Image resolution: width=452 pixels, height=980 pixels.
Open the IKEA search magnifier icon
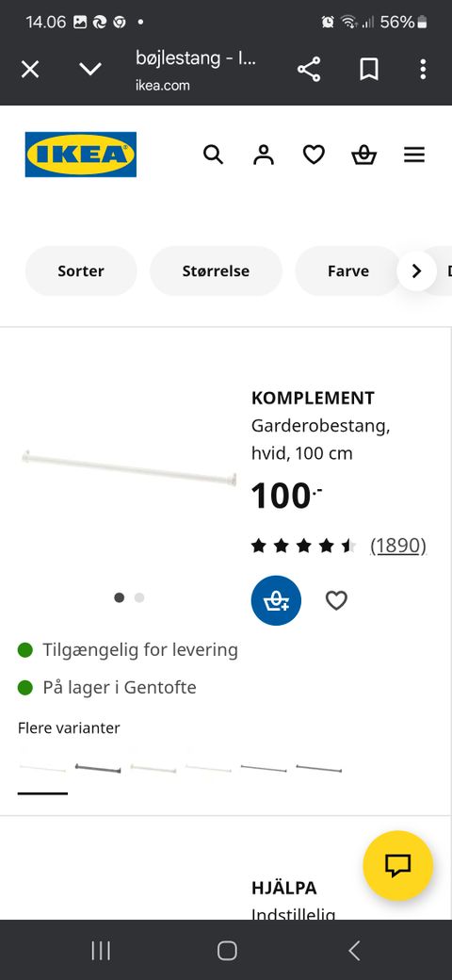point(214,155)
